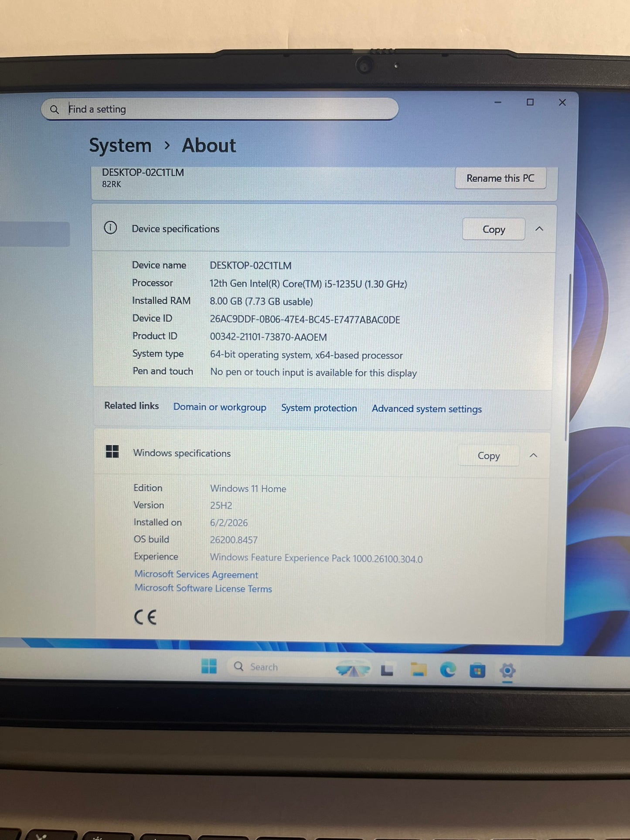630x840 pixels.
Task: Click the Settings window vertical scrollbar
Action: (x=568, y=357)
